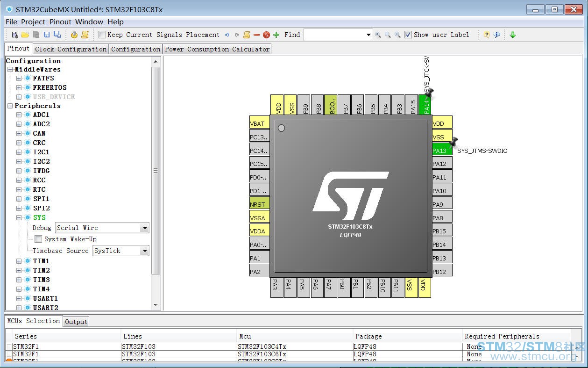Check the STM32F103C4Tx row checkbox
This screenshot has height=368, width=588.
9,346
